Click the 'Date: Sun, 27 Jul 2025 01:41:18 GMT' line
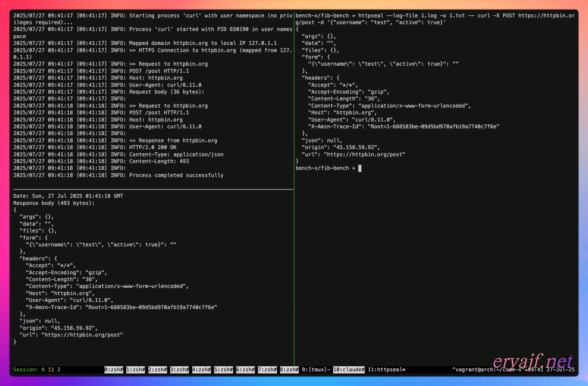 (68, 196)
